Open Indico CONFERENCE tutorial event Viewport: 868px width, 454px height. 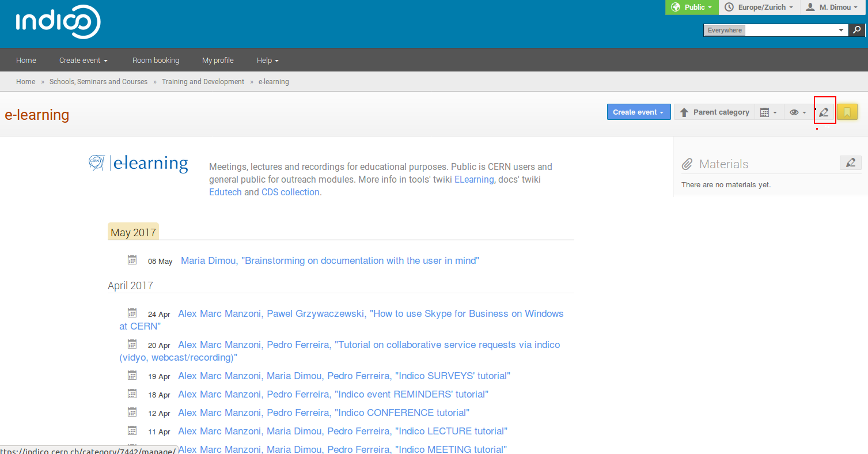(324, 413)
